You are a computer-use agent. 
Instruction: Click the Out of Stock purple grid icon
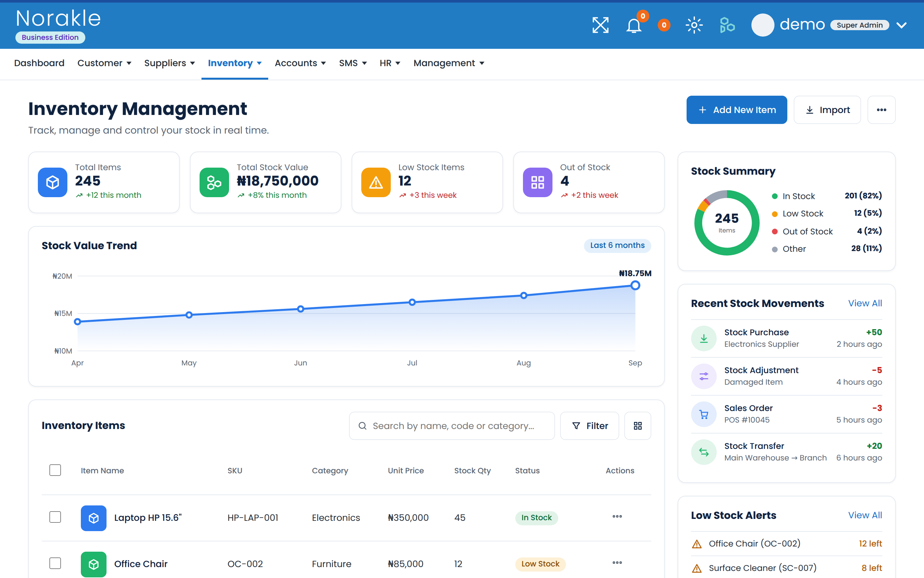tap(538, 182)
